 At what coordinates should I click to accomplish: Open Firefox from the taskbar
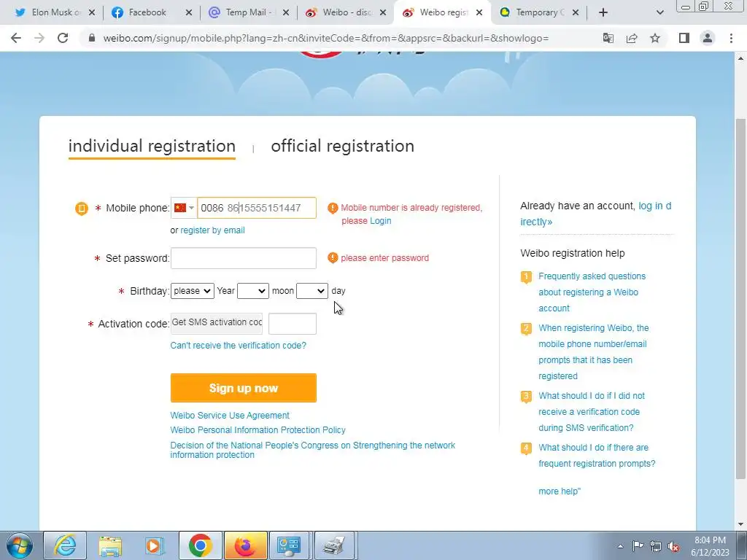pyautogui.click(x=245, y=545)
